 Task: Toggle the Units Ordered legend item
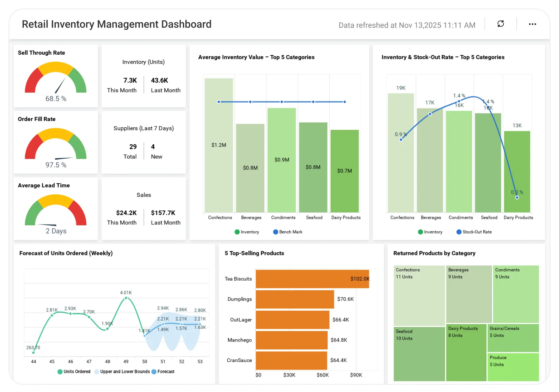pos(74,372)
